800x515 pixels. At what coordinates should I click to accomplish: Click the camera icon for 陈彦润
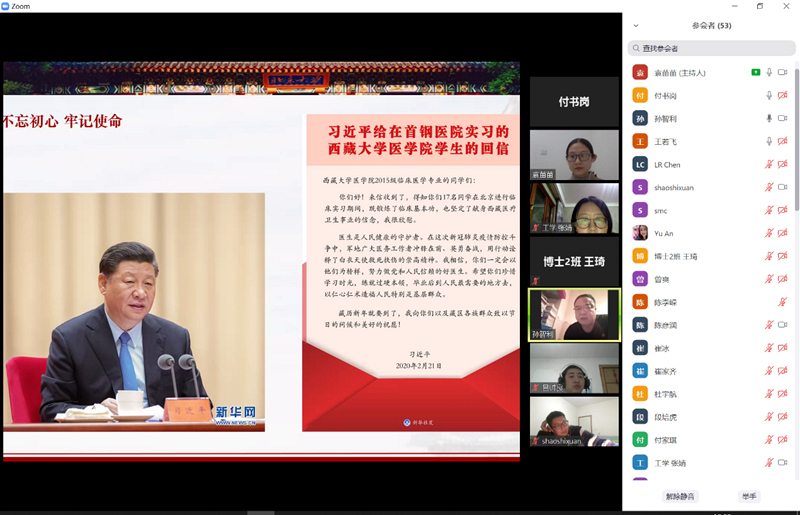coord(783,325)
